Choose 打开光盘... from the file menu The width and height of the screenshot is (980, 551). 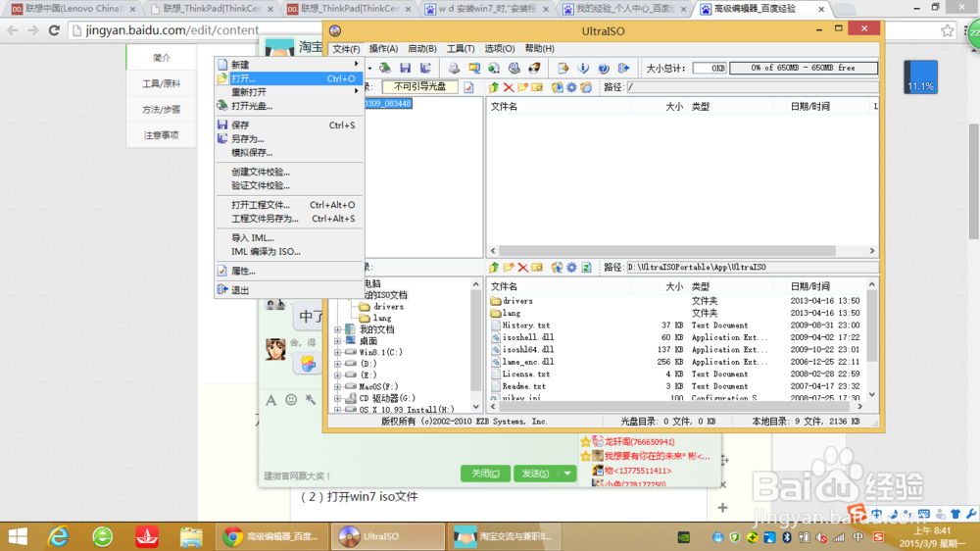point(289,106)
